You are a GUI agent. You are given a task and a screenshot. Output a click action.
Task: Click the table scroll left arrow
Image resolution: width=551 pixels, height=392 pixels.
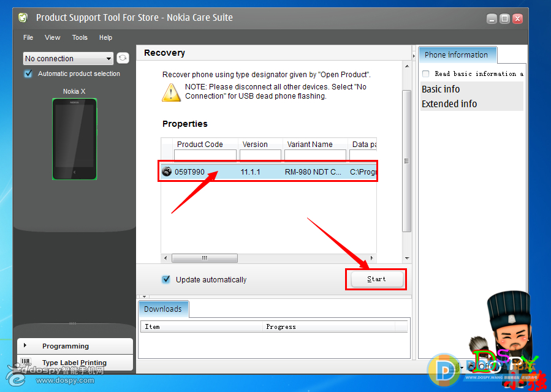(x=166, y=258)
